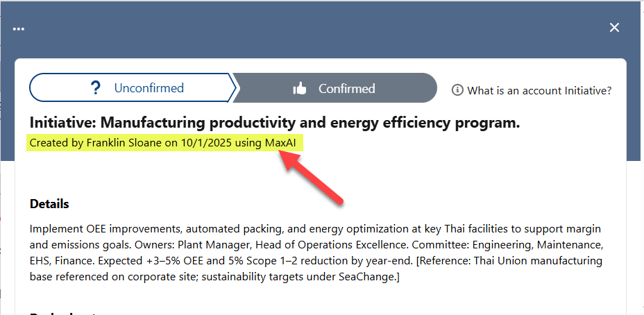
Task: Close the initiative dialog with the X
Action: pyautogui.click(x=614, y=28)
